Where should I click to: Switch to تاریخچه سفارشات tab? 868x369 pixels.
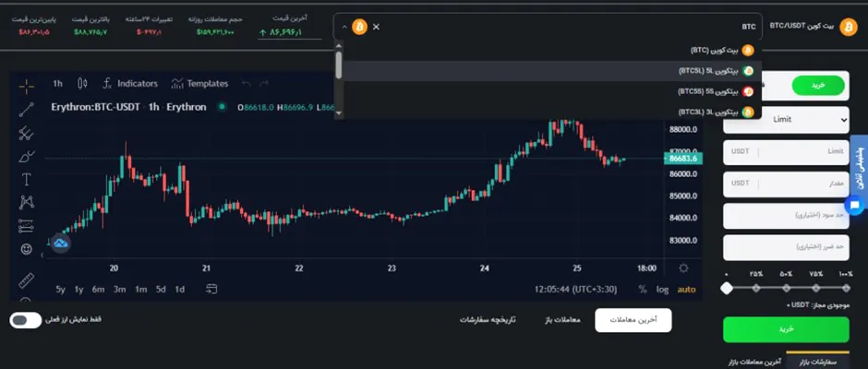[488, 320]
